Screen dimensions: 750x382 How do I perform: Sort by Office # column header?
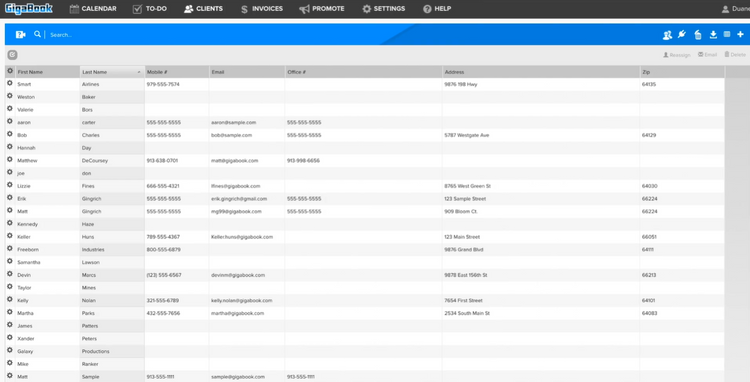coord(364,72)
